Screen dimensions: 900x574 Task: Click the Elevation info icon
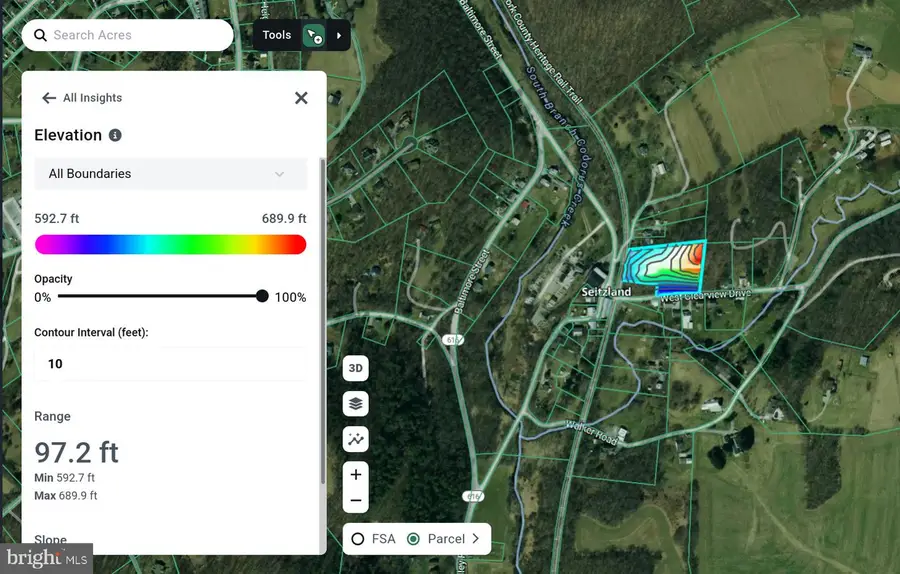[x=115, y=135]
